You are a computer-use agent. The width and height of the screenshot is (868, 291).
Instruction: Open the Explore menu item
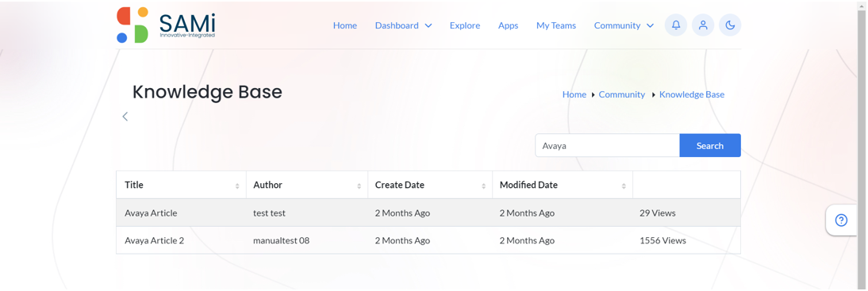point(465,25)
